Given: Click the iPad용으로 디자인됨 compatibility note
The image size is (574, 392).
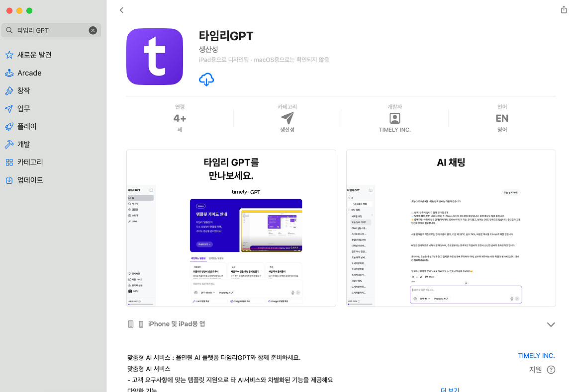Looking at the screenshot, I should coord(264,60).
